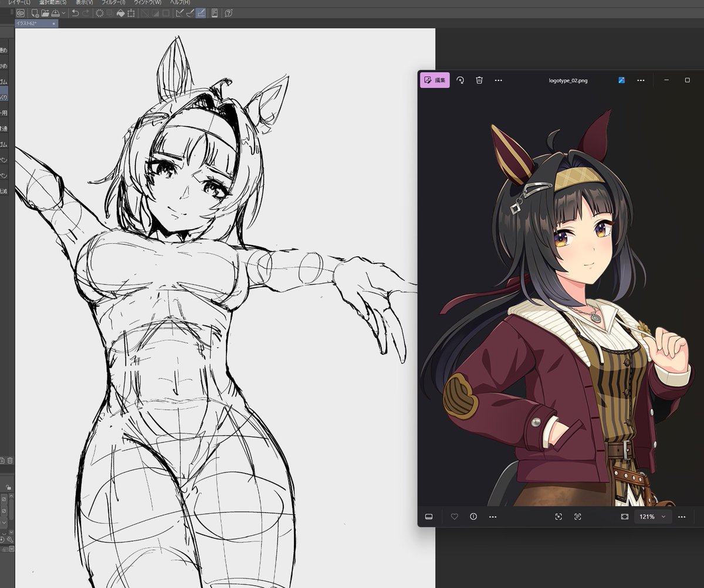This screenshot has width=704, height=588.
Task: Open the wrench settings icon in the left panel
Action: [x=10, y=539]
